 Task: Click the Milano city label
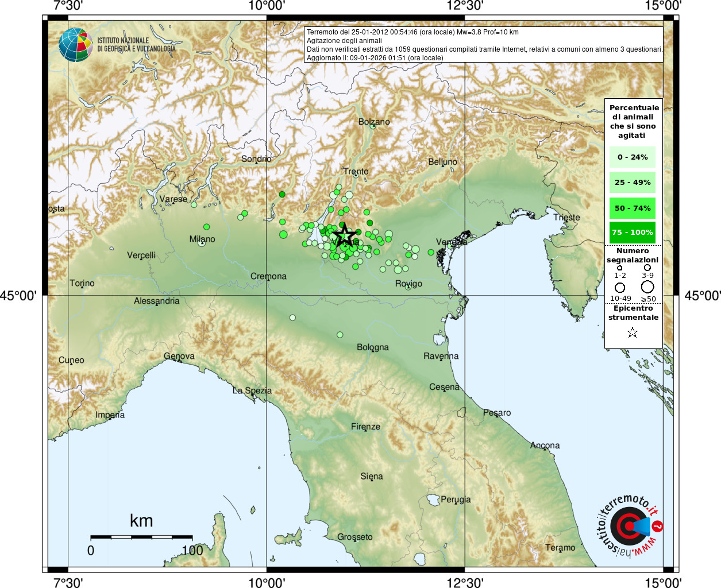202,239
